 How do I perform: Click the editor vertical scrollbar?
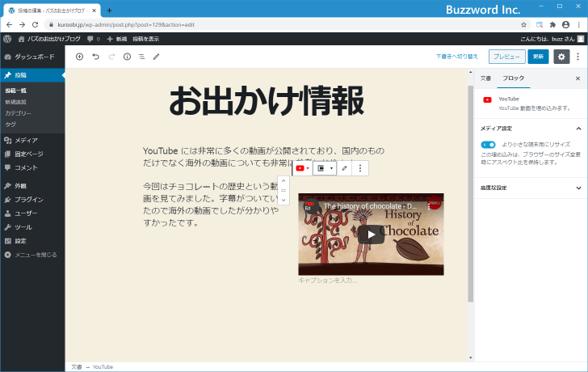point(471,193)
